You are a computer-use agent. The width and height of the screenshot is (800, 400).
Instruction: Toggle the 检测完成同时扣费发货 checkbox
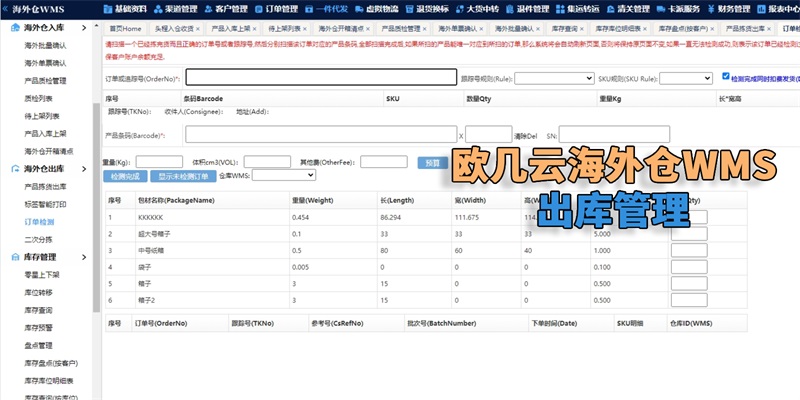tap(726, 76)
